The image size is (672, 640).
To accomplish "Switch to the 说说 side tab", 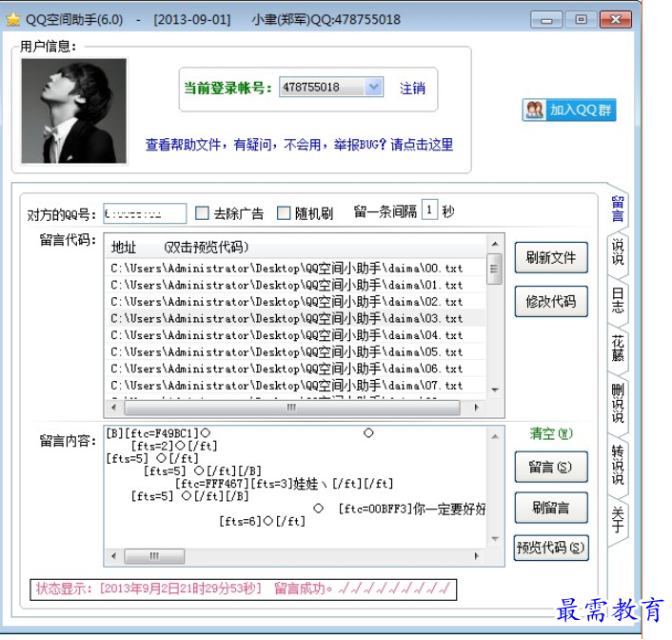I will tap(618, 252).
